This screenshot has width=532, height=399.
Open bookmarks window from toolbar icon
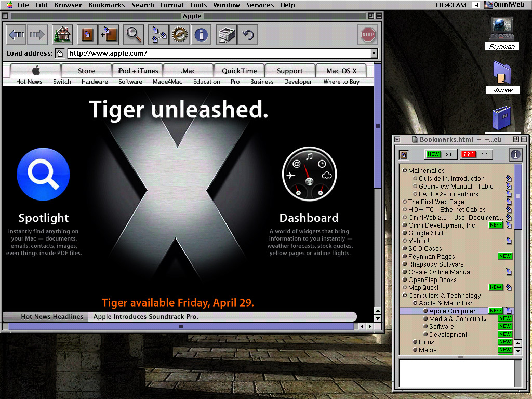pos(87,35)
